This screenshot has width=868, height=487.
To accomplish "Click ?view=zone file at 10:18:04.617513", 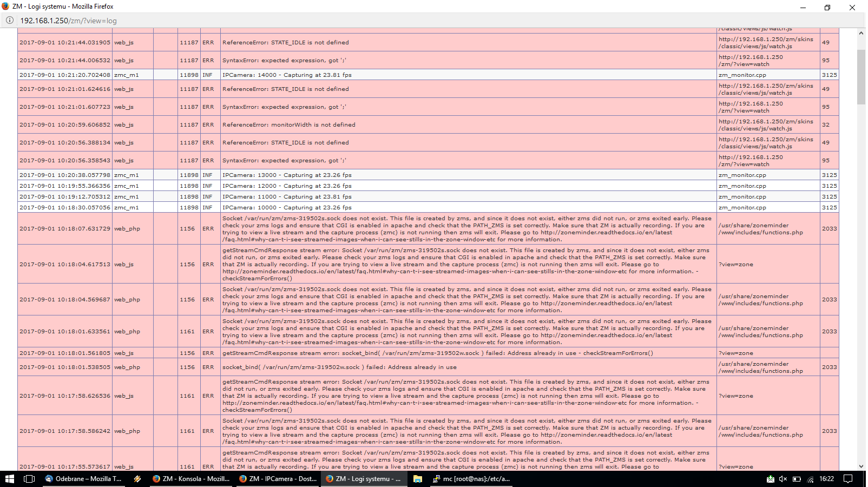I will pos(736,264).
